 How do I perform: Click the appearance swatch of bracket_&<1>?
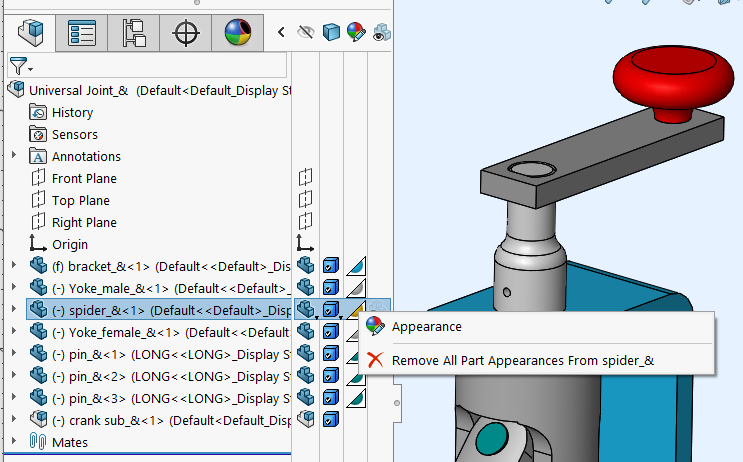(356, 266)
